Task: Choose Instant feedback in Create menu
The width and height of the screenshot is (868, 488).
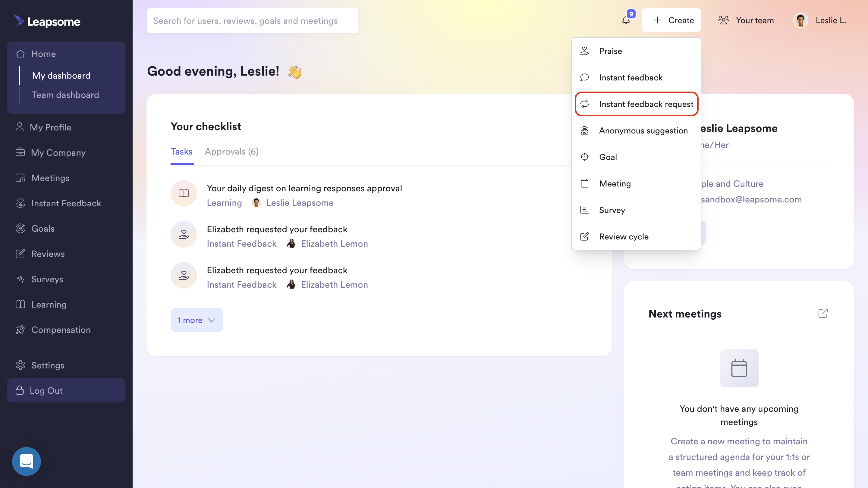Action: [636, 77]
